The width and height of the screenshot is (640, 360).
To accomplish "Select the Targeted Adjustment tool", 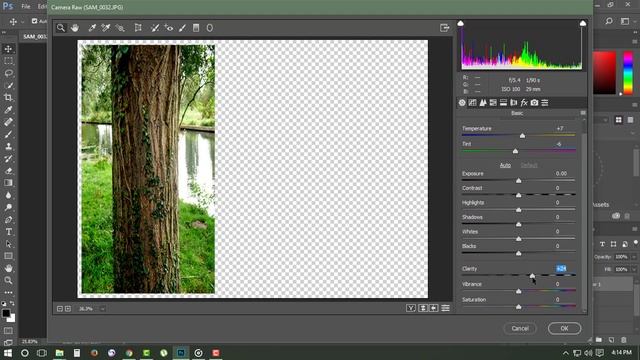I will [x=120, y=28].
